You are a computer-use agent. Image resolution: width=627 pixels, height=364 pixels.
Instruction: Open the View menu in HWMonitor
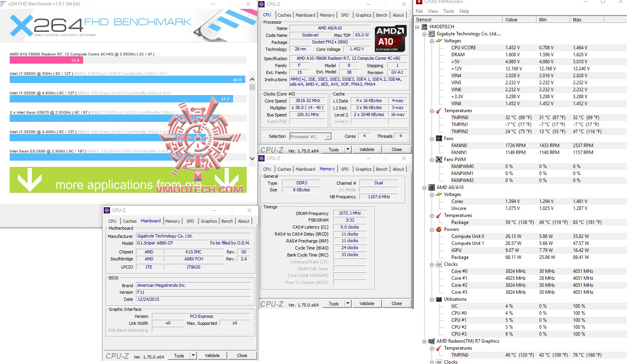(433, 11)
